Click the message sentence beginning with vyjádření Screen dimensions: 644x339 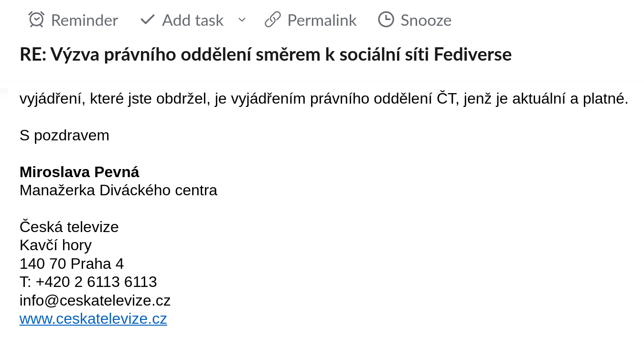(323, 99)
